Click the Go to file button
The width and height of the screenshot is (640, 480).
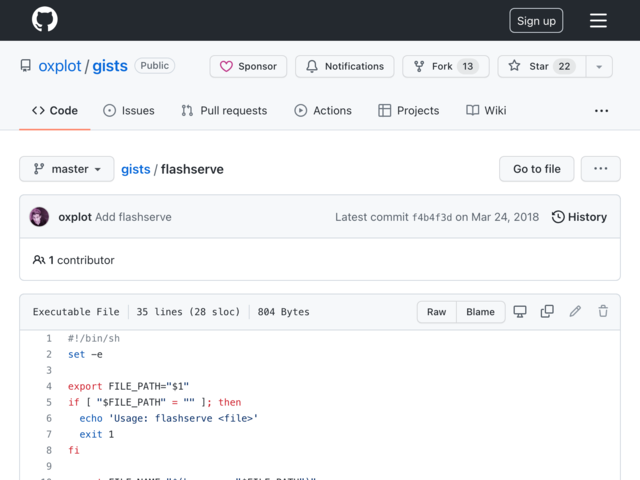(x=536, y=169)
